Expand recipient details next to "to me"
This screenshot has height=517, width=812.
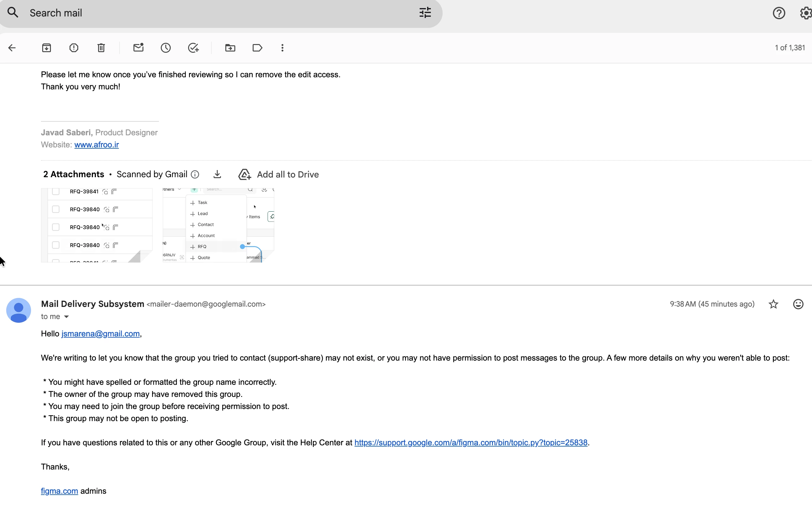[x=66, y=317]
